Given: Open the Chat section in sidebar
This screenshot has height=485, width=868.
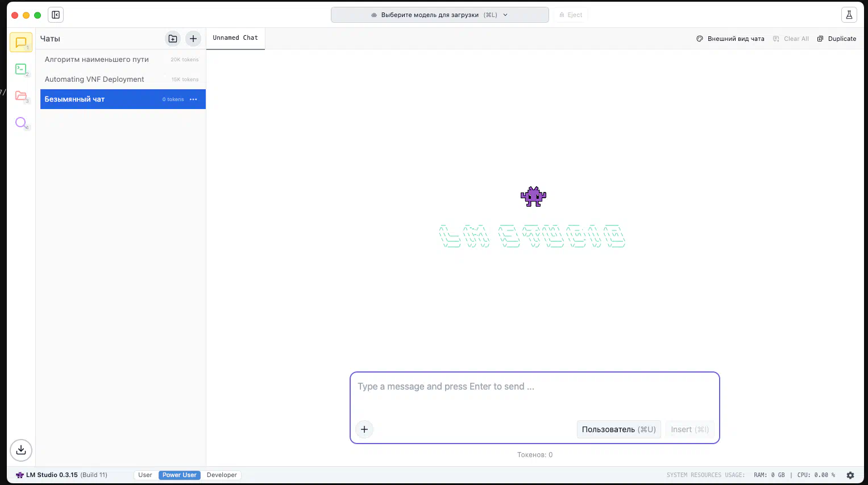Looking at the screenshot, I should [21, 43].
